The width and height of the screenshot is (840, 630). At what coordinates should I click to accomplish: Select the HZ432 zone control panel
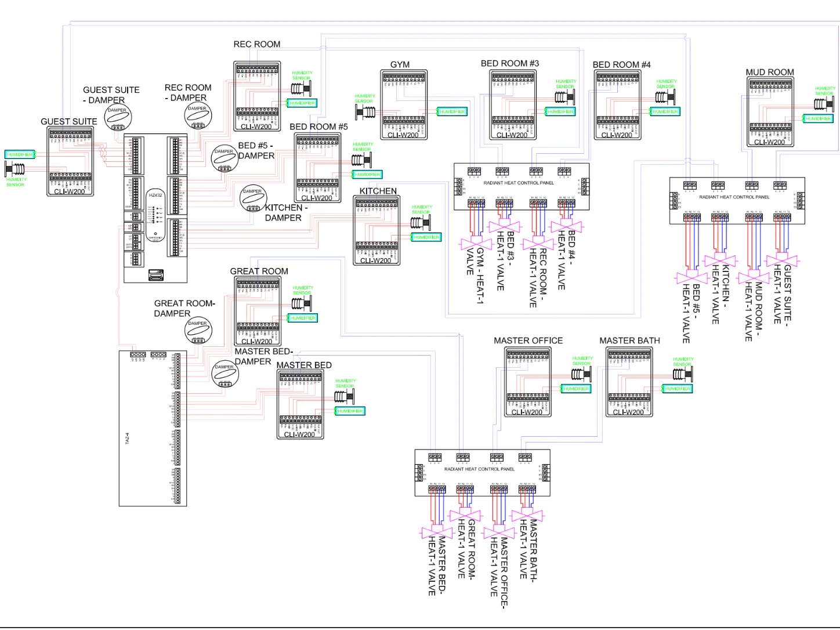pos(155,208)
